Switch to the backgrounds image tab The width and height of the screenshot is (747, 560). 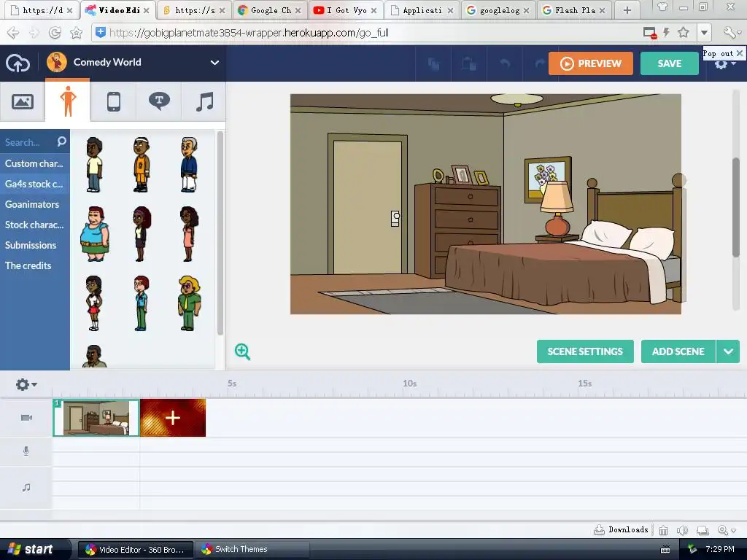(x=23, y=101)
